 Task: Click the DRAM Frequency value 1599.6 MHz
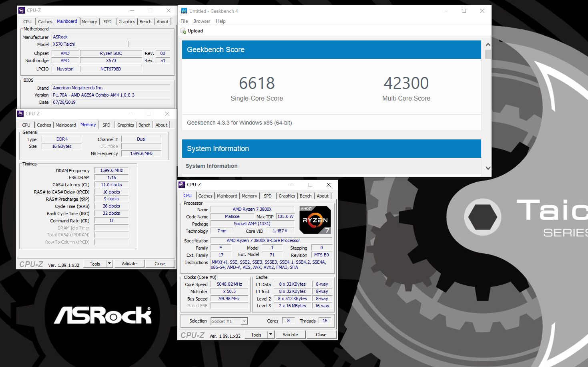111,170
